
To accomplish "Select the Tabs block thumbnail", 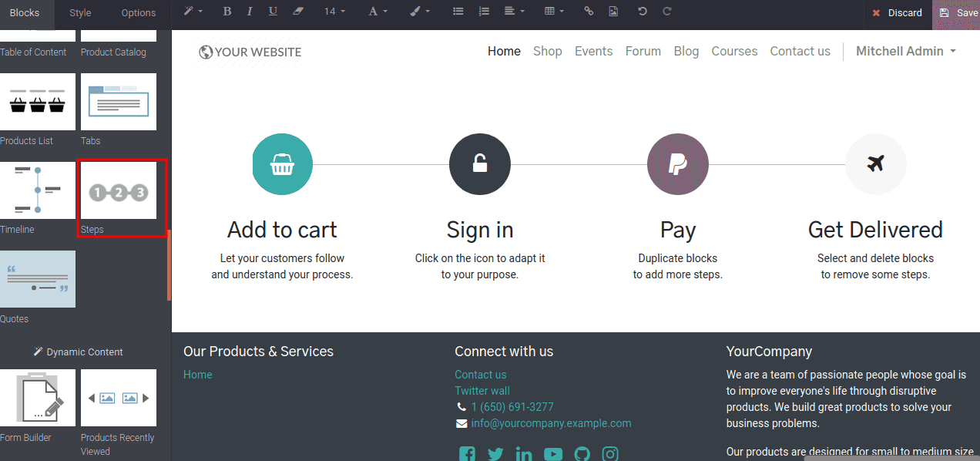I will point(119,102).
